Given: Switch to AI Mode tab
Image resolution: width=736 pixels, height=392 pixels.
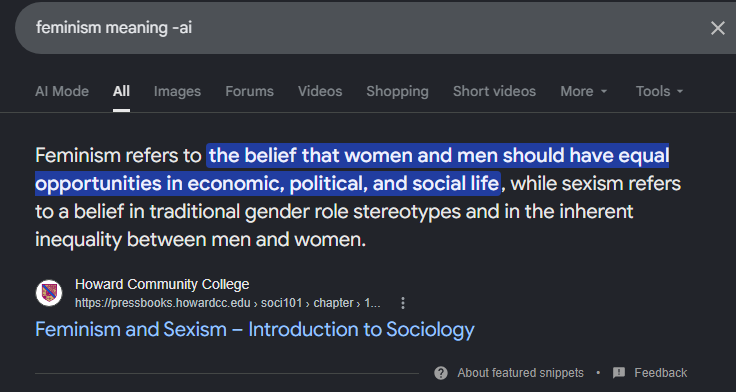Looking at the screenshot, I should [x=62, y=91].
